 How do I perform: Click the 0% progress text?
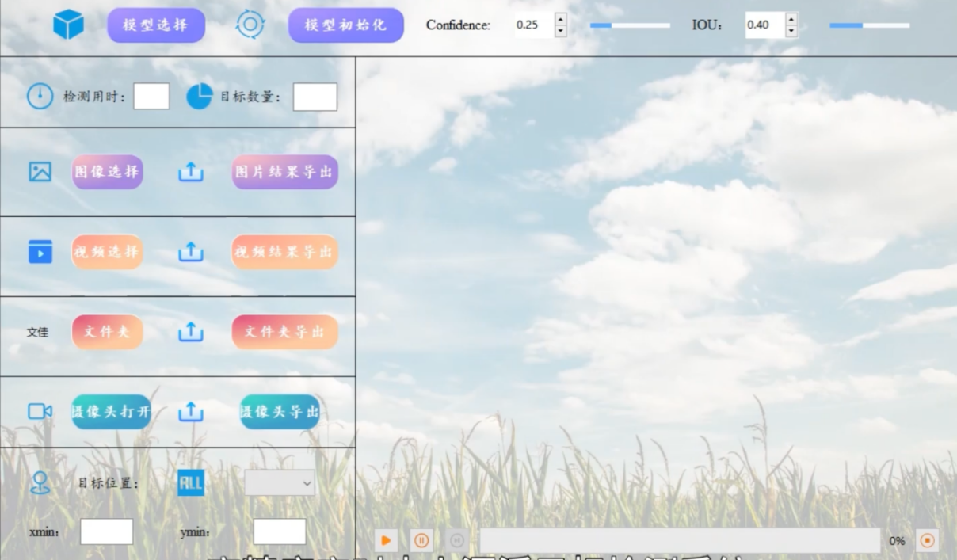897,541
